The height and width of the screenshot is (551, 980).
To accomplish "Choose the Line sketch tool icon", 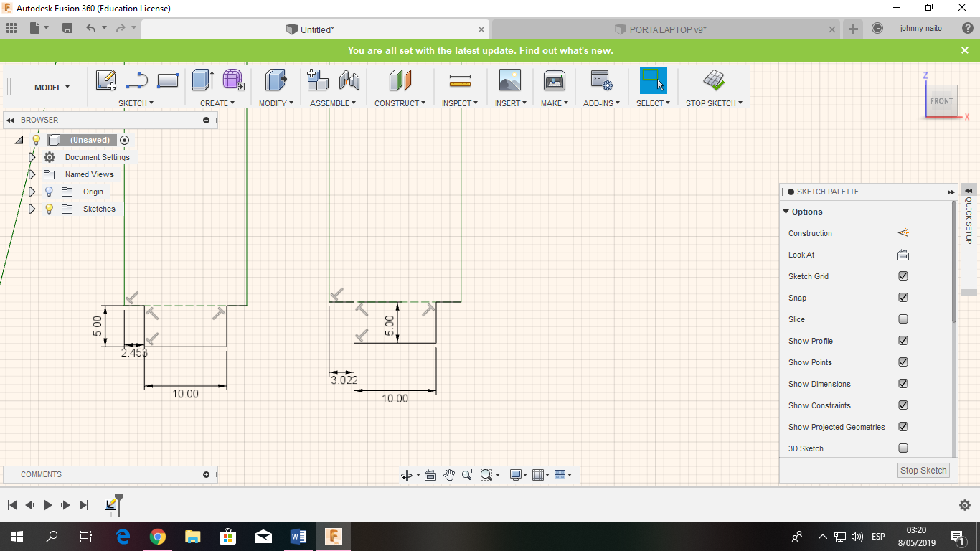I will pyautogui.click(x=136, y=80).
